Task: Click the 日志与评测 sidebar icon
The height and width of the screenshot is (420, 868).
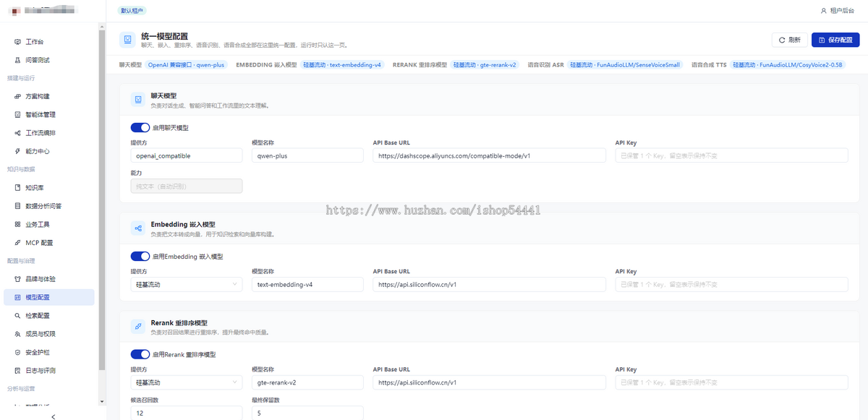Action: coord(18,370)
